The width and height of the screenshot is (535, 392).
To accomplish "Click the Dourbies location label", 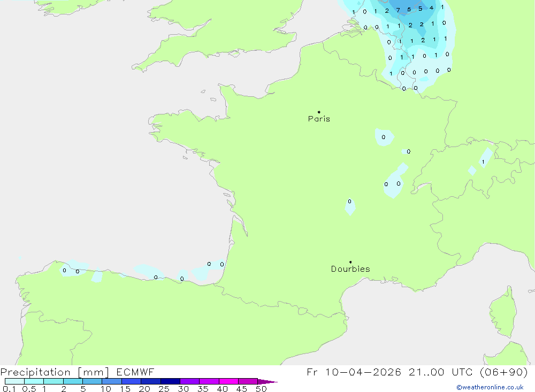I will point(350,269).
